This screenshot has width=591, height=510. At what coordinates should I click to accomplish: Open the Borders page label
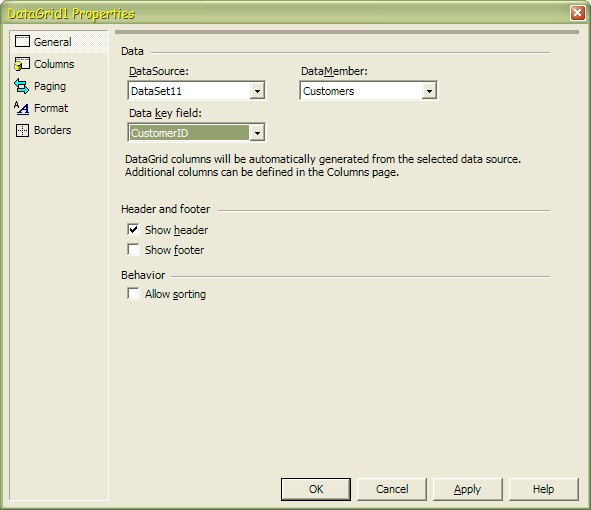52,130
